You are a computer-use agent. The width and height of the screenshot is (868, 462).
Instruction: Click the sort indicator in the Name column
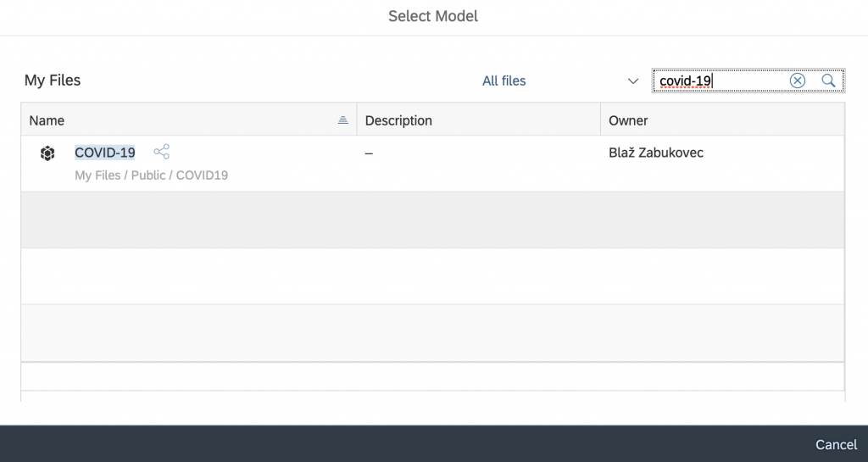click(x=343, y=120)
